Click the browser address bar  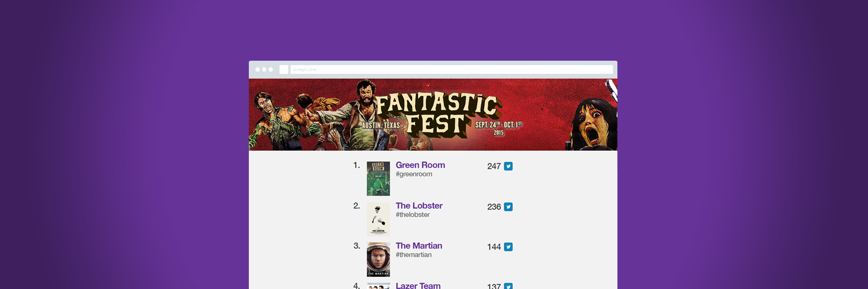451,69
